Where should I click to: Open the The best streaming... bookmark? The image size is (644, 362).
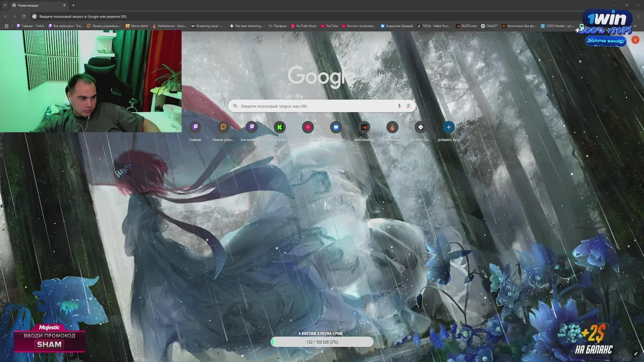247,26
